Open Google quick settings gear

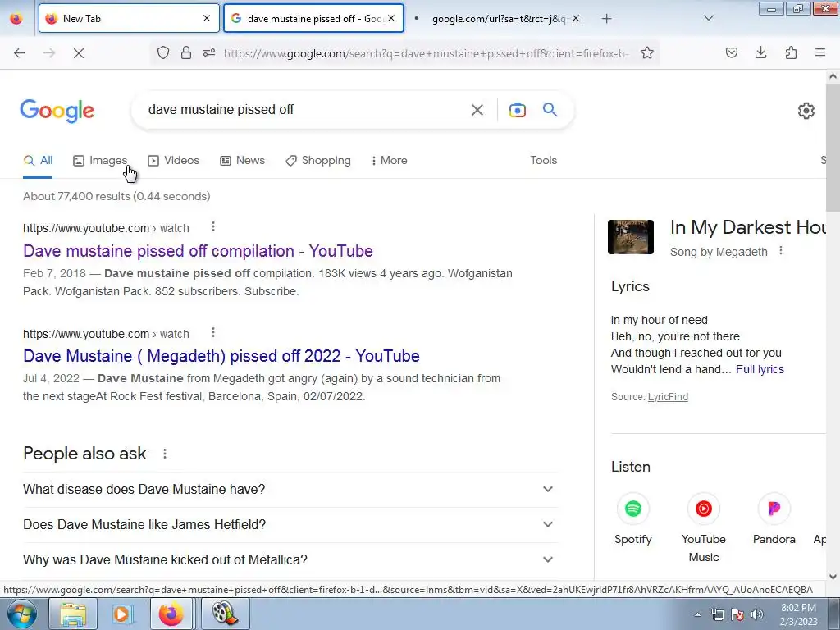(806, 111)
